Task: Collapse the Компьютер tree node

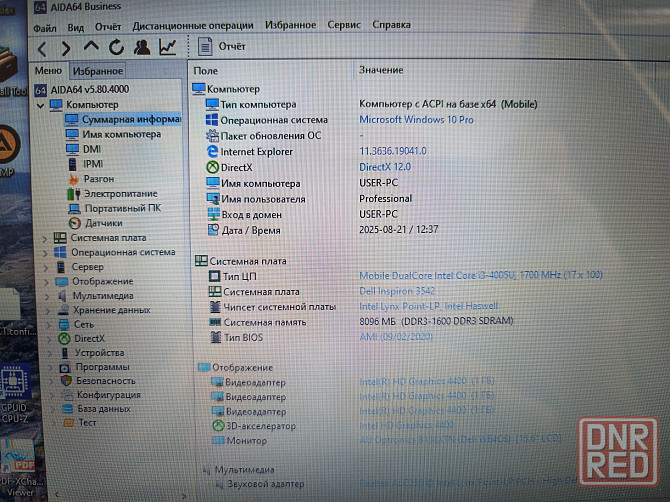Action: tap(40, 105)
